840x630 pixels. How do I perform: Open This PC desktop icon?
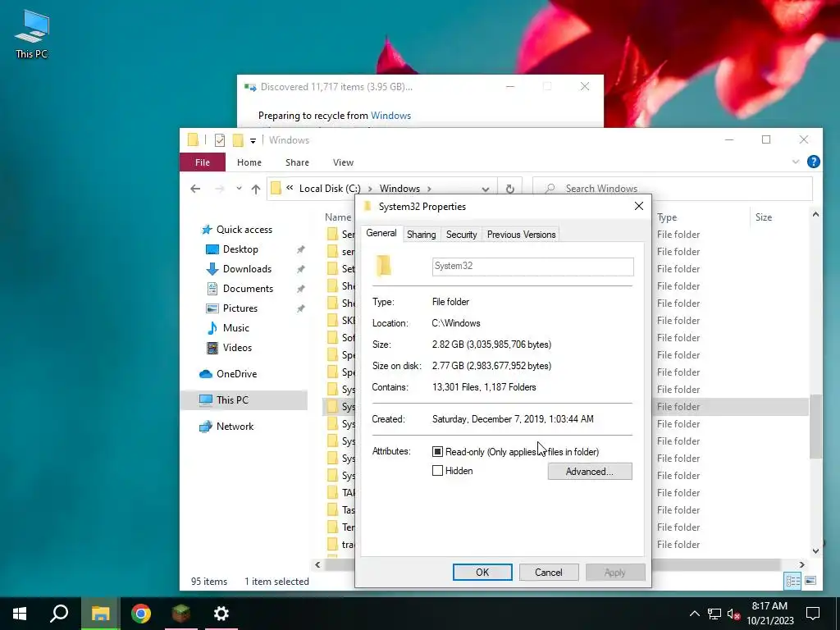(32, 34)
